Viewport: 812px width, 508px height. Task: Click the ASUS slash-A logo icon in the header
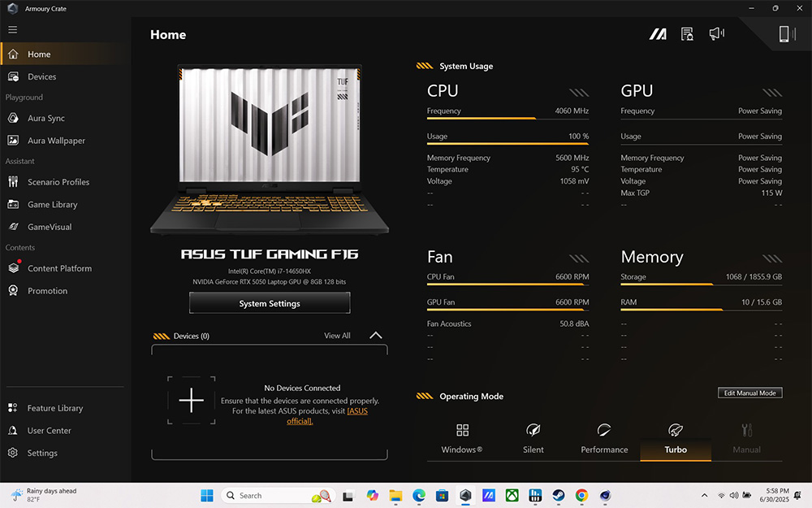[x=658, y=34]
